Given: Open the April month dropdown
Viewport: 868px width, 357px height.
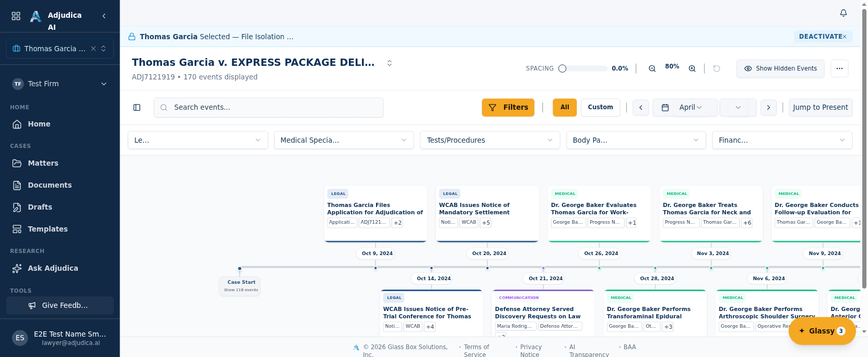Looking at the screenshot, I should (690, 107).
